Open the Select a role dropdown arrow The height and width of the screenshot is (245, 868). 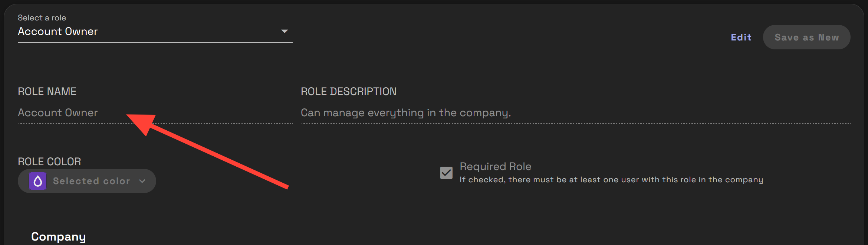(285, 32)
